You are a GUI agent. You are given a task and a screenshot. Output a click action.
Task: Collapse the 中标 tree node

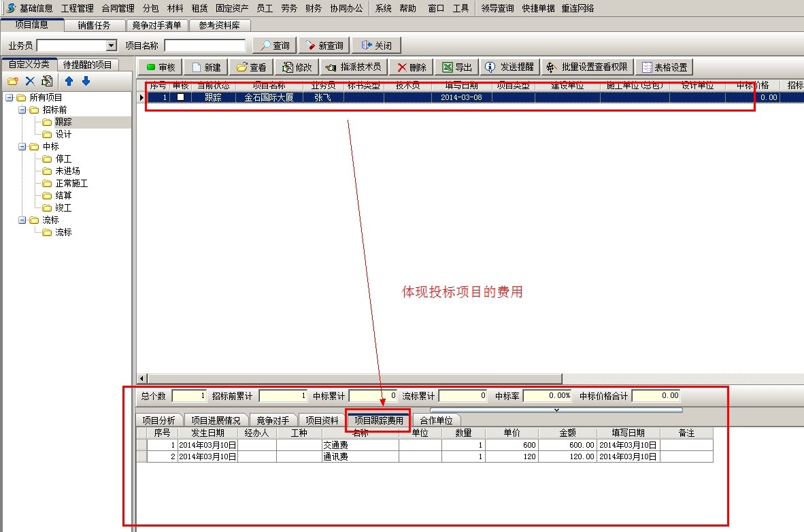click(22, 147)
